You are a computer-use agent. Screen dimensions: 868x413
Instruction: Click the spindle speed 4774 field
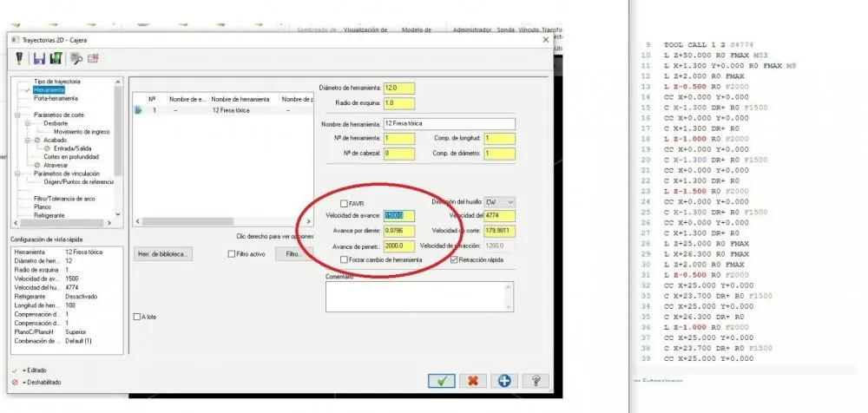tap(499, 216)
